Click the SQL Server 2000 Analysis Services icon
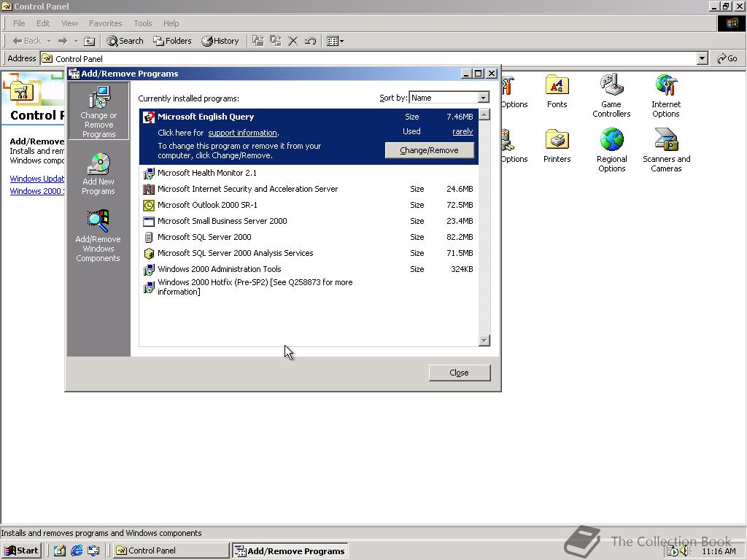 pos(149,253)
